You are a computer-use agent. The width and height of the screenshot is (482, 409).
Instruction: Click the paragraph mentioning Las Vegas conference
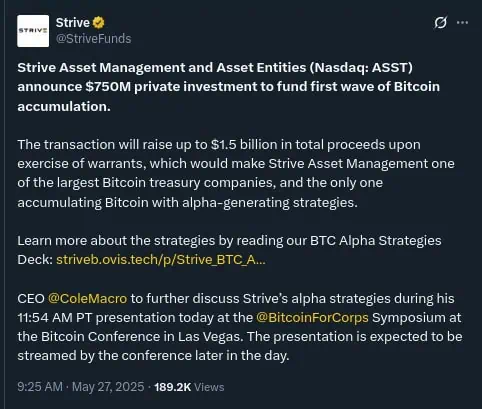click(240, 327)
